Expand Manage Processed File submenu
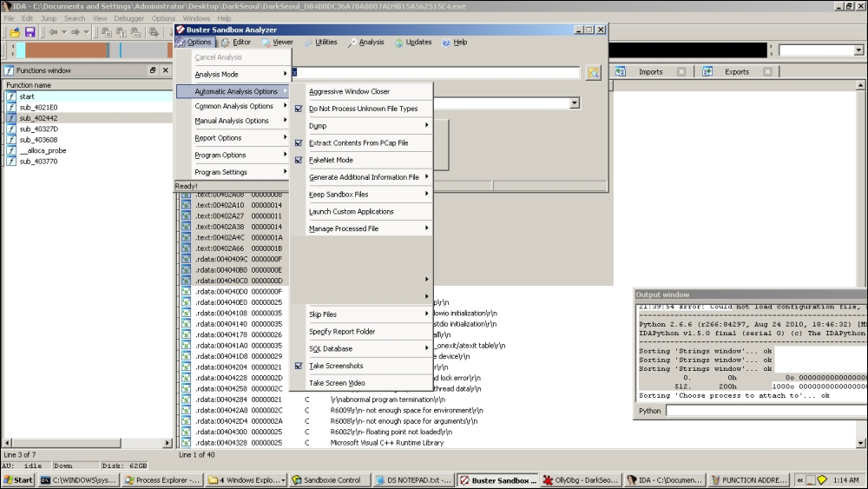This screenshot has width=868, height=489. coord(361,228)
